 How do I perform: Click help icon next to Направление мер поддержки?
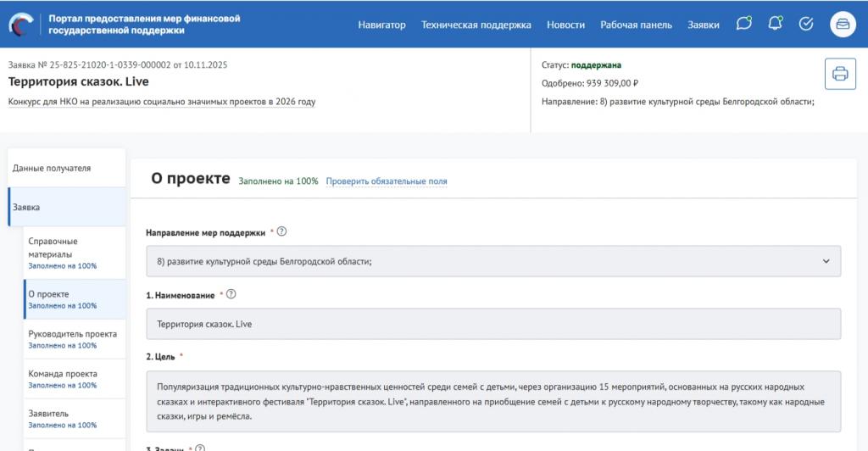click(x=282, y=231)
